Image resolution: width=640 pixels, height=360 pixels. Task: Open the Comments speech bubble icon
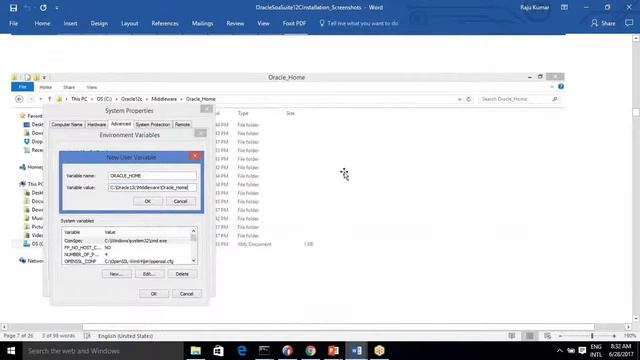[x=629, y=23]
